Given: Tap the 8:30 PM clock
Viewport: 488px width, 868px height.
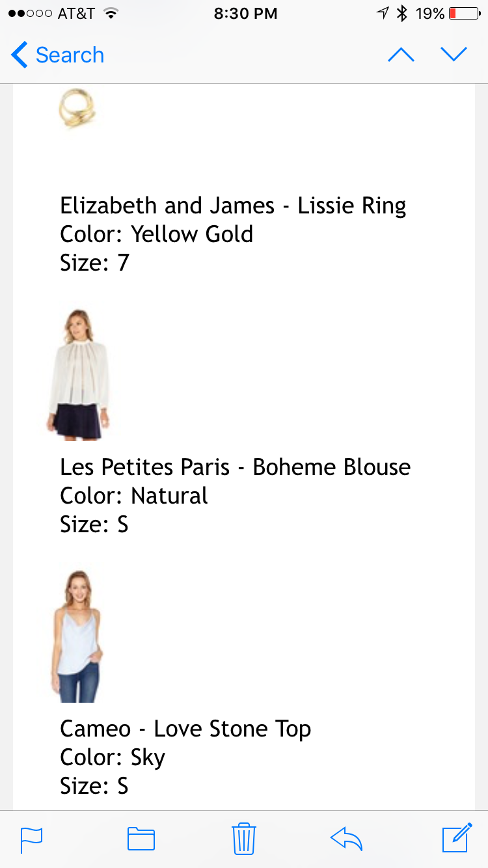Looking at the screenshot, I should (x=245, y=13).
